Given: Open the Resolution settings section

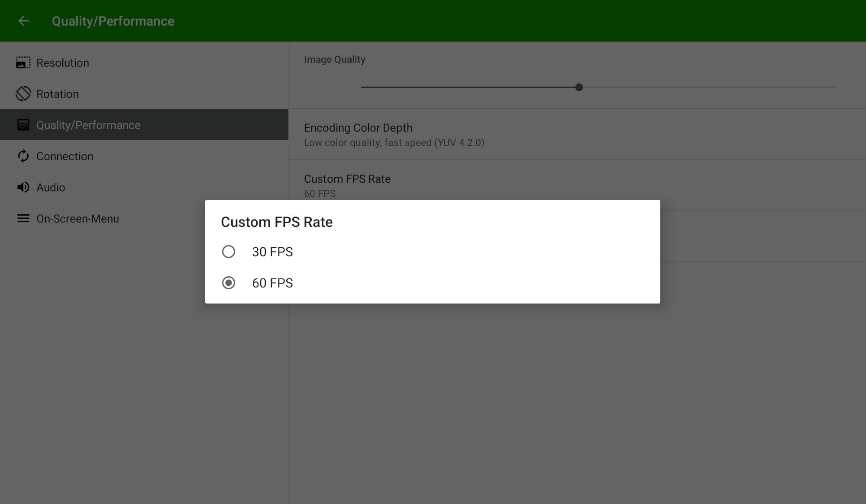Looking at the screenshot, I should [x=63, y=63].
